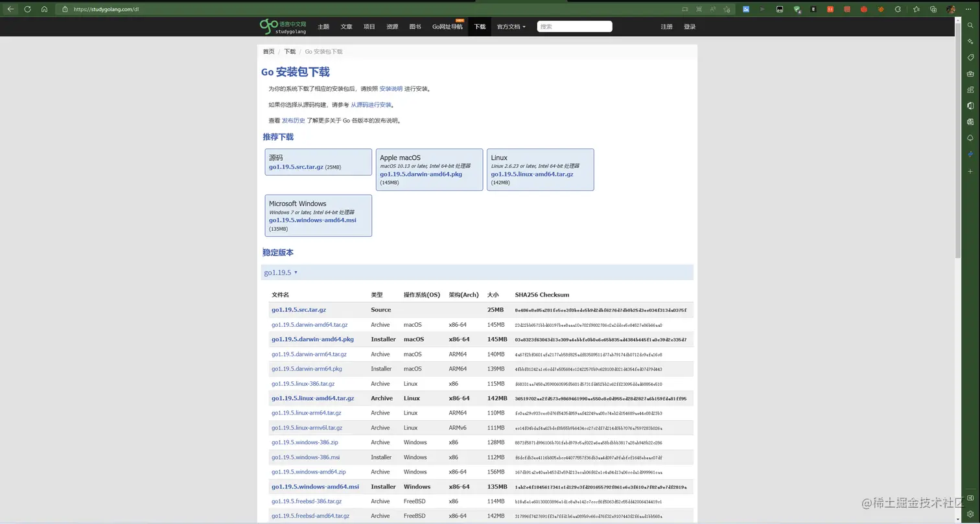Open the read aloud icon in address bar
This screenshot has width=980, height=524.
click(x=713, y=9)
